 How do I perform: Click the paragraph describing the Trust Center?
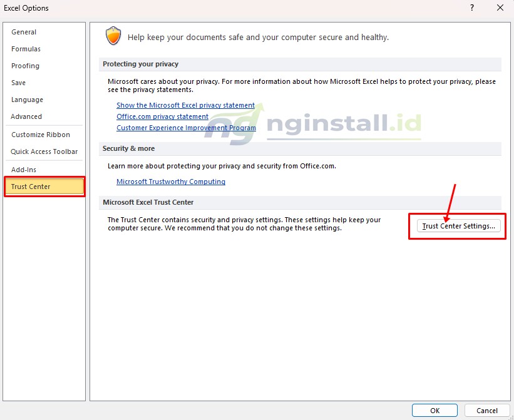[244, 223]
